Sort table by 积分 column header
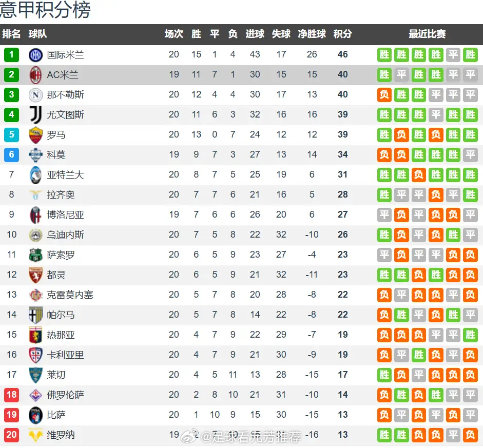 click(342, 34)
